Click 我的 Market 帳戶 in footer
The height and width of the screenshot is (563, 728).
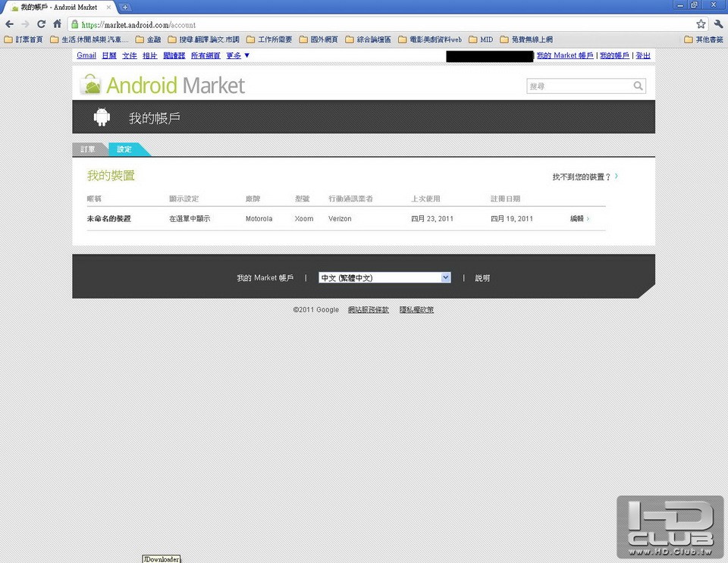(265, 278)
